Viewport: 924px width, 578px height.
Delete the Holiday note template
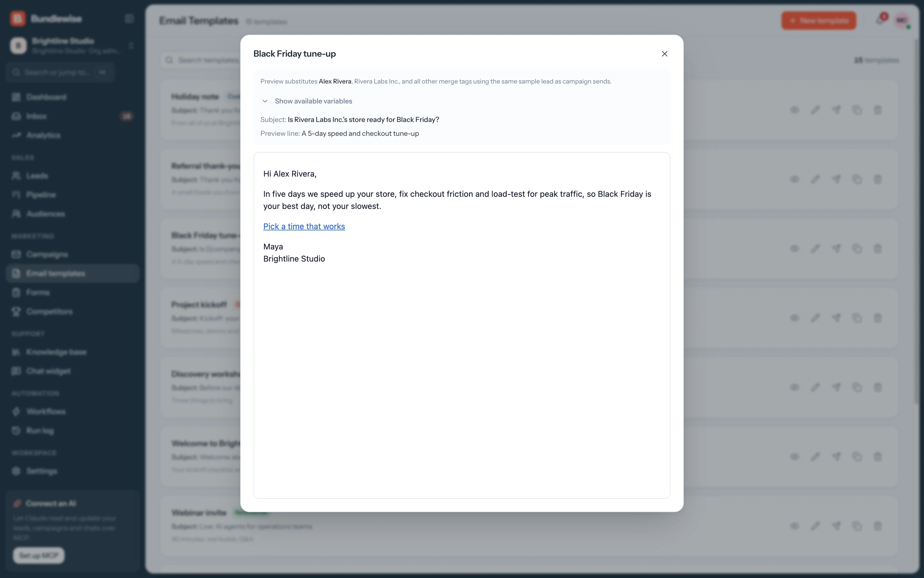coord(878,110)
